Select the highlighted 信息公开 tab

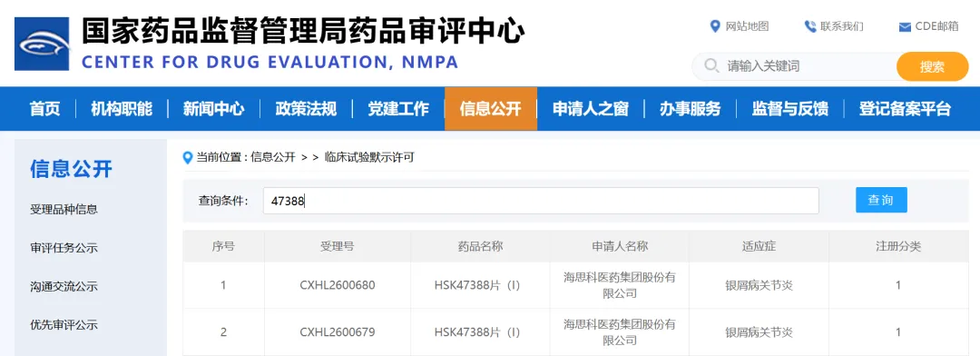[x=491, y=109]
